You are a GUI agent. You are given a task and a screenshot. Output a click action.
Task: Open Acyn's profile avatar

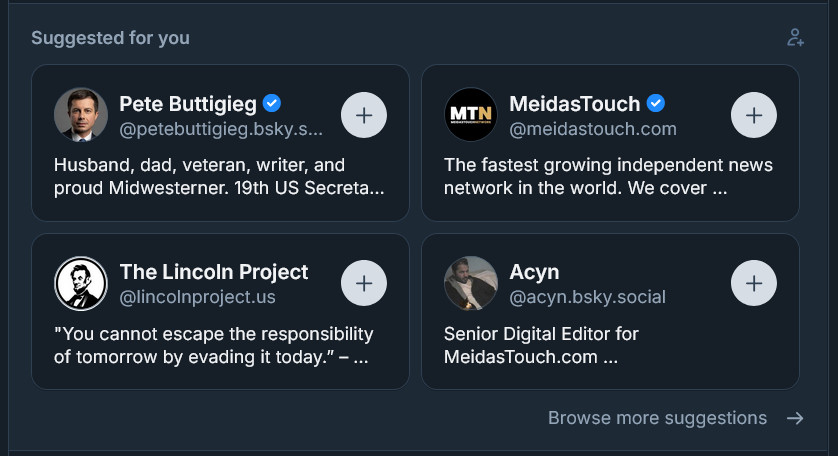[x=471, y=283]
